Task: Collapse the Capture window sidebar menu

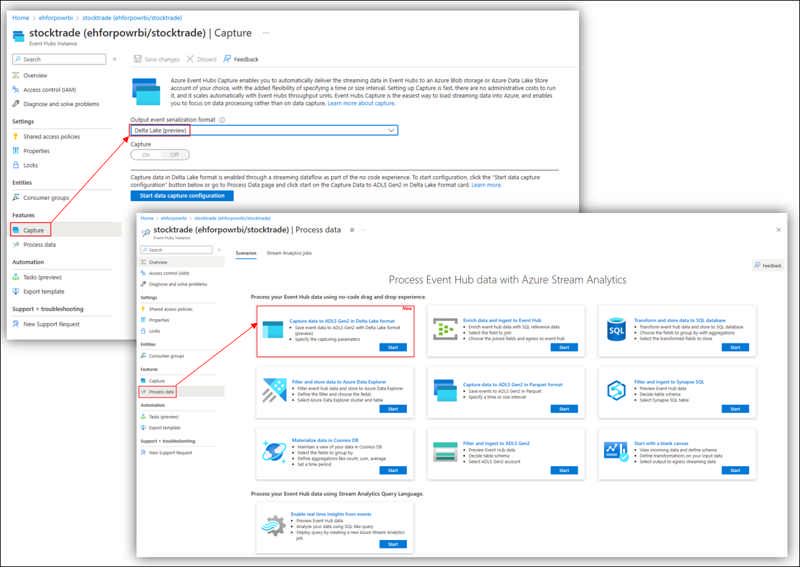Action: [x=115, y=59]
